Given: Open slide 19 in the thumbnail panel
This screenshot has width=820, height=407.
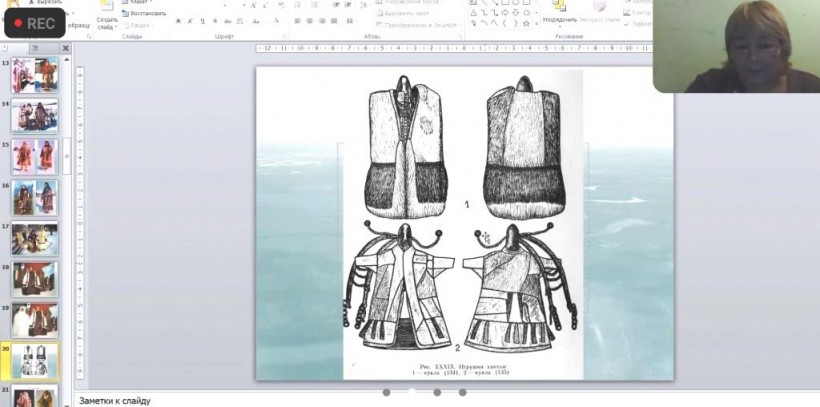Looking at the screenshot, I should [34, 320].
